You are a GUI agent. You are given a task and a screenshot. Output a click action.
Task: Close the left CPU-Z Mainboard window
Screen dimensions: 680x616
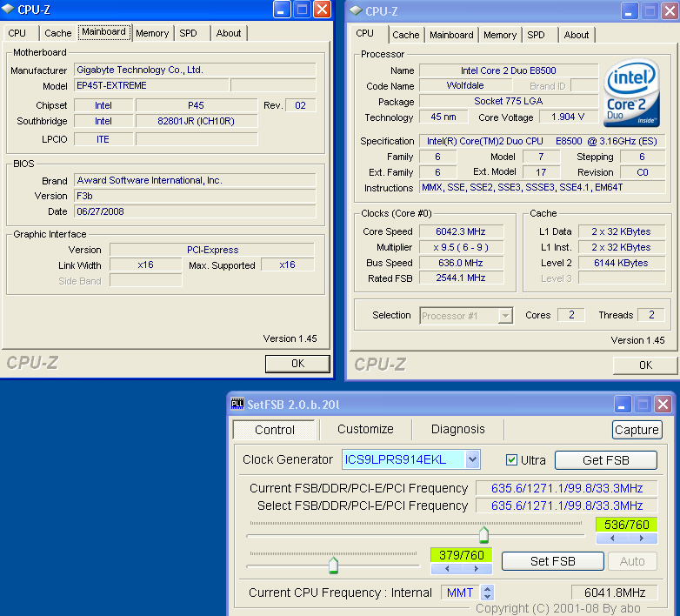pyautogui.click(x=323, y=10)
